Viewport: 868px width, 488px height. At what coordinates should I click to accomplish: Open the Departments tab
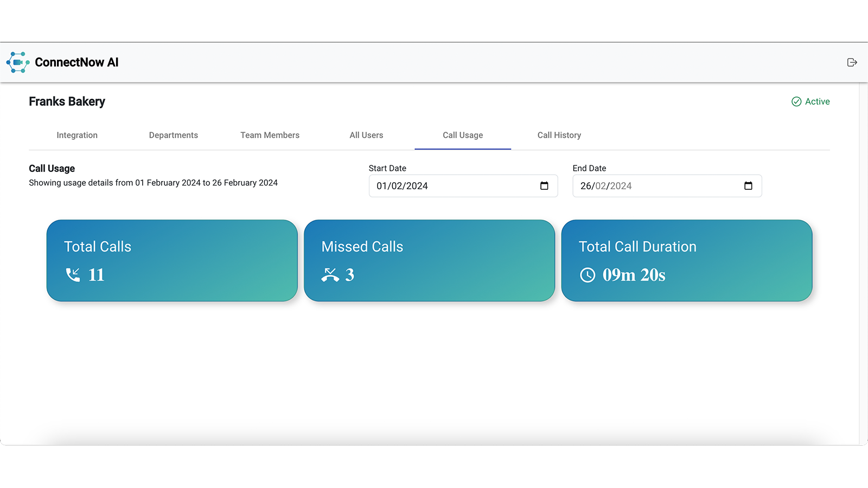coord(174,135)
